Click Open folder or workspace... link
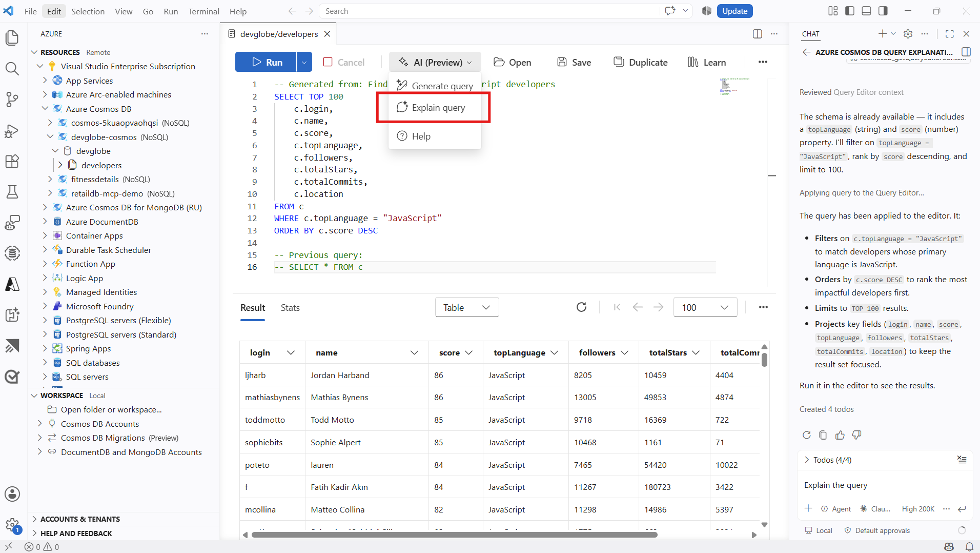The height and width of the screenshot is (553, 980). [x=111, y=409]
